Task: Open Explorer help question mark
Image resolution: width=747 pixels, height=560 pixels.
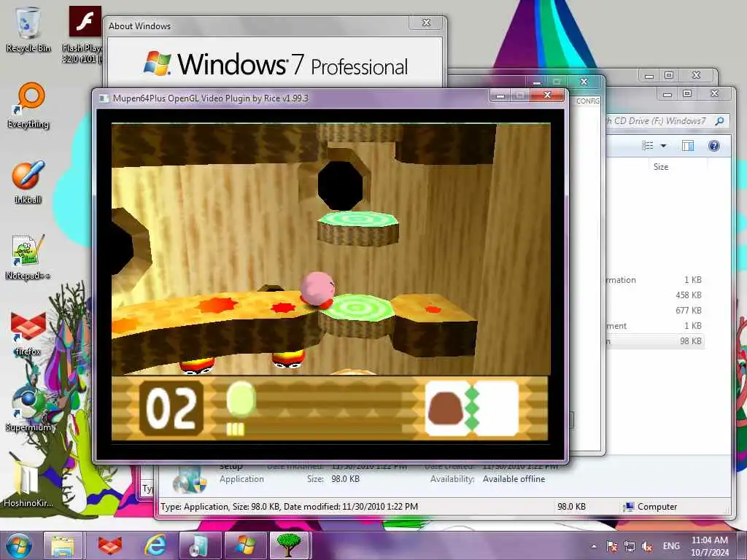Action: [713, 146]
